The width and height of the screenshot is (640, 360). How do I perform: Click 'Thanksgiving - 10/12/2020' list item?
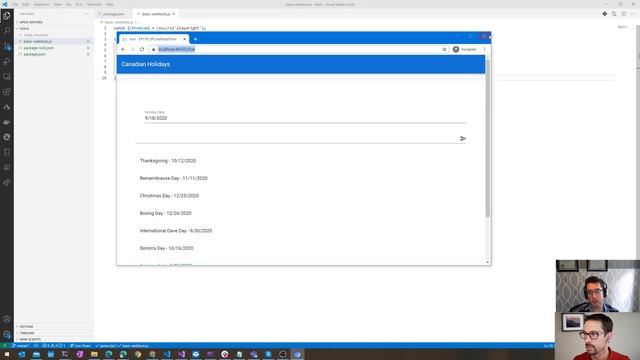tap(168, 161)
